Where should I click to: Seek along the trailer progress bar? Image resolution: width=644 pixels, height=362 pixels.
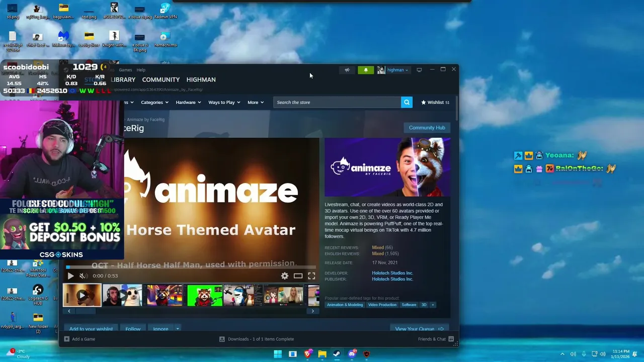[x=191, y=267]
